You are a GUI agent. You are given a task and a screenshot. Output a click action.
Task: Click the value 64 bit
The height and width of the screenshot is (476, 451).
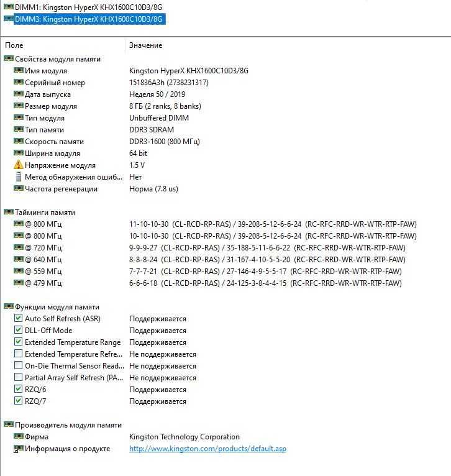(138, 153)
